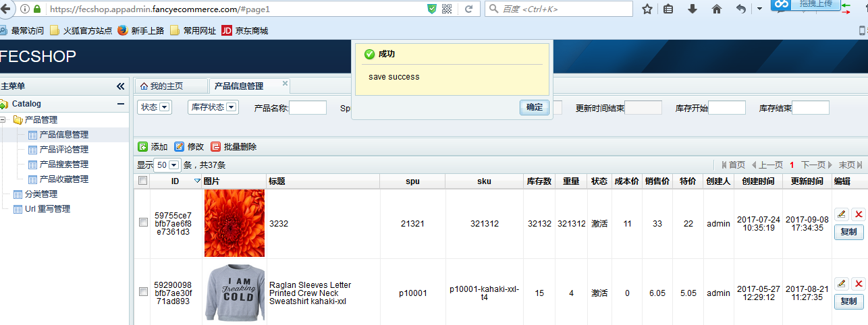Click the 更新时间结束 input field
Viewport: 868px width, 325px height.
point(643,108)
